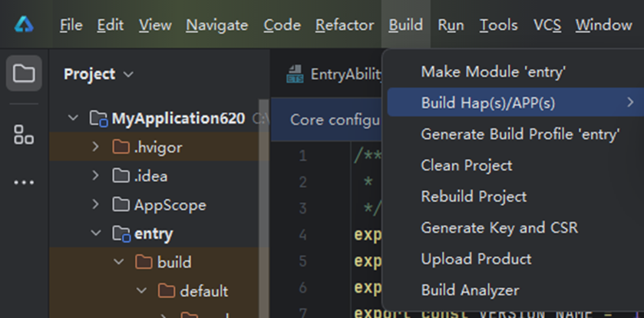Viewport: 644px width, 318px height.
Task: Choose Rebuild Project menu entry
Action: point(474,197)
